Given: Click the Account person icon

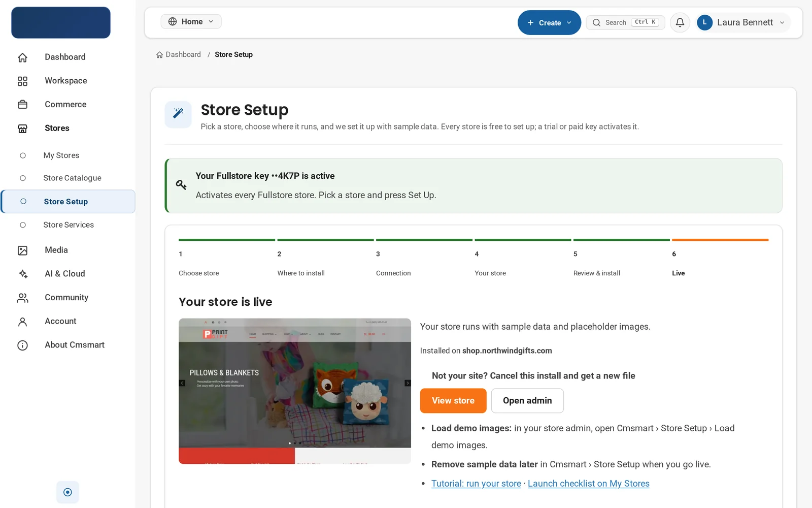Looking at the screenshot, I should click(x=22, y=322).
